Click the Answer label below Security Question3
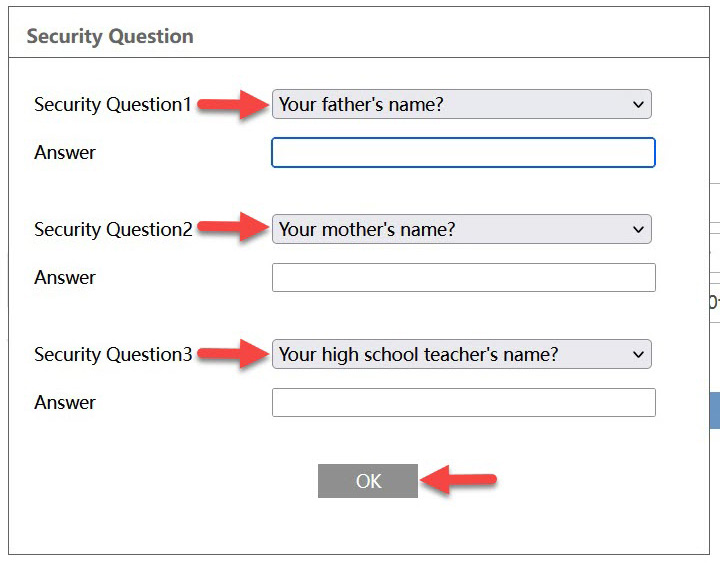Viewport: 720px width, 563px height. [x=65, y=403]
